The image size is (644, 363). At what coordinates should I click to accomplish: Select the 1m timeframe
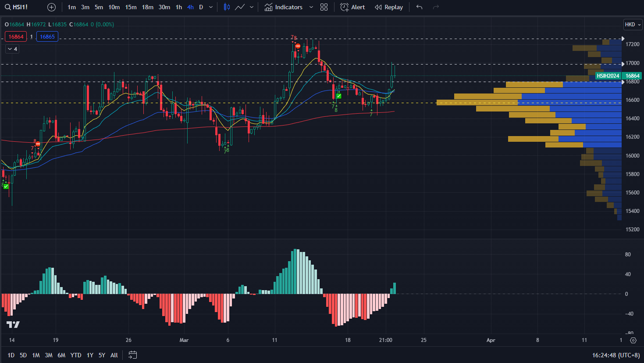pyautogui.click(x=72, y=7)
